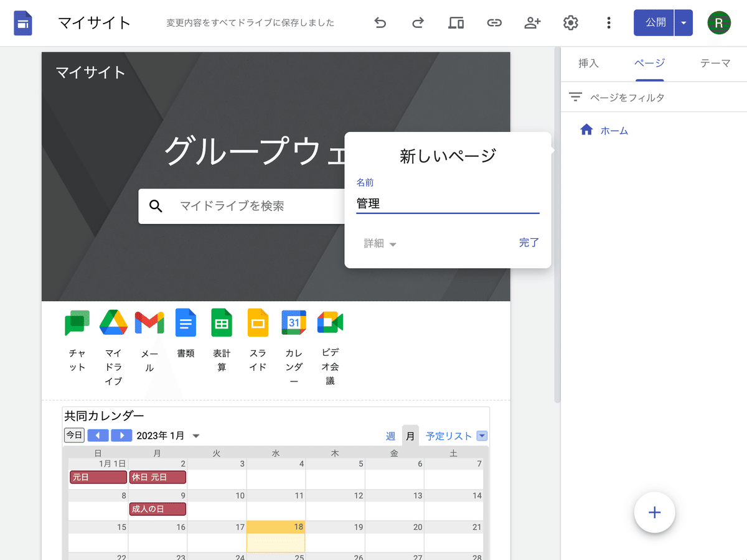Open the チャット app icon
This screenshot has width=747, height=560.
(x=77, y=322)
